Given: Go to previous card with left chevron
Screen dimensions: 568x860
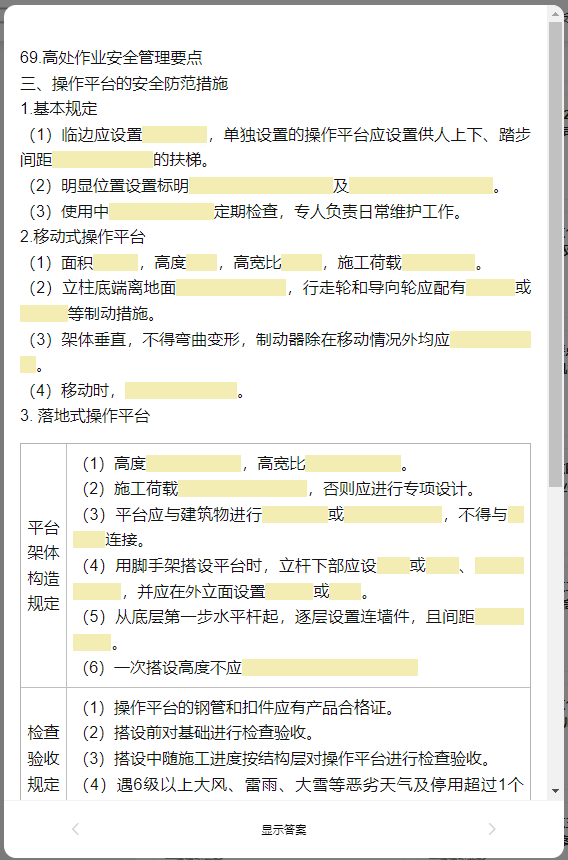Looking at the screenshot, I should [x=76, y=829].
